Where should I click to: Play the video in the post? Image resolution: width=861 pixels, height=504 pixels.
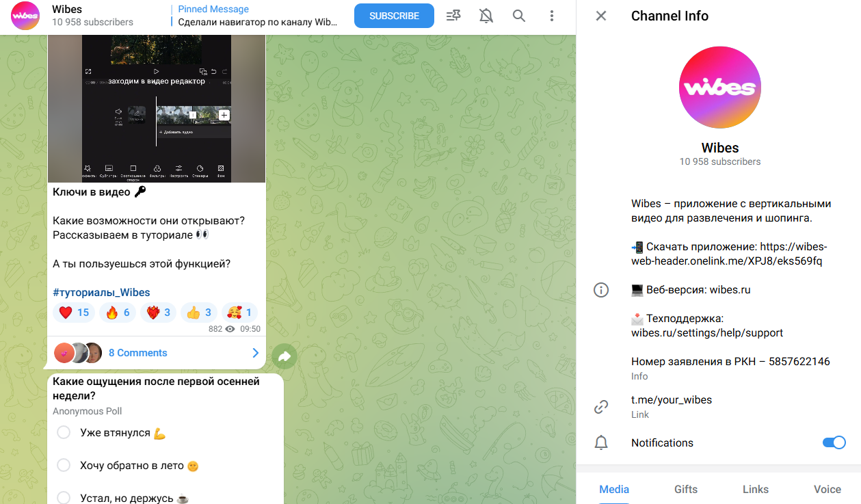156,71
